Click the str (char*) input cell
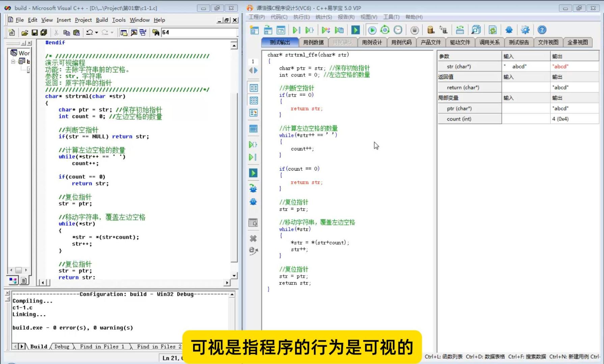Screen dimensions: 604x364 pyautogui.click(x=526, y=66)
